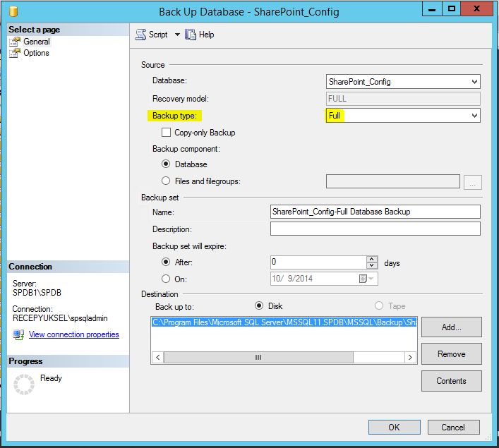
Task: Open the Options page
Action: pyautogui.click(x=36, y=53)
